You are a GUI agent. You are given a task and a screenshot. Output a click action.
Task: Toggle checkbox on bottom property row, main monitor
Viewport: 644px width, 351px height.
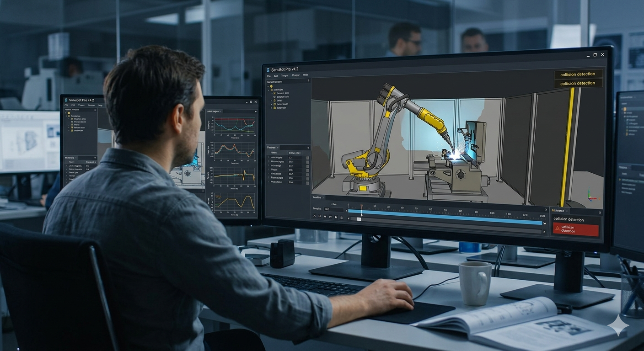pyautogui.click(x=307, y=183)
